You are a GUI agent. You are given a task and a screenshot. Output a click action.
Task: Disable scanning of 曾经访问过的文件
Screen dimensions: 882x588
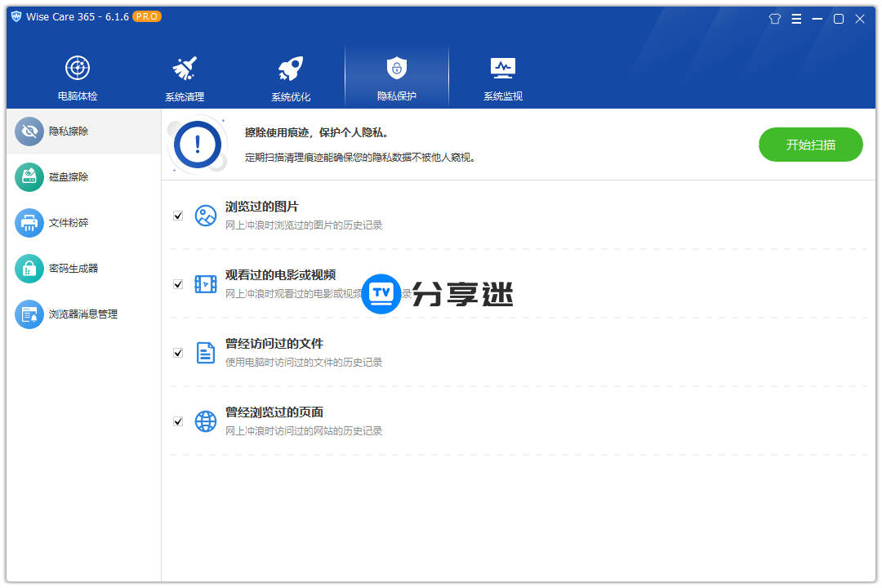click(x=178, y=353)
